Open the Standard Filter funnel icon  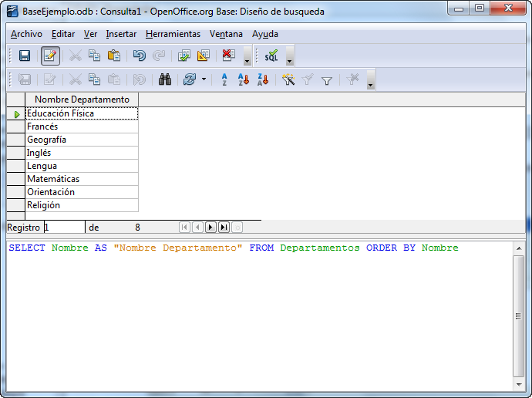click(x=327, y=80)
